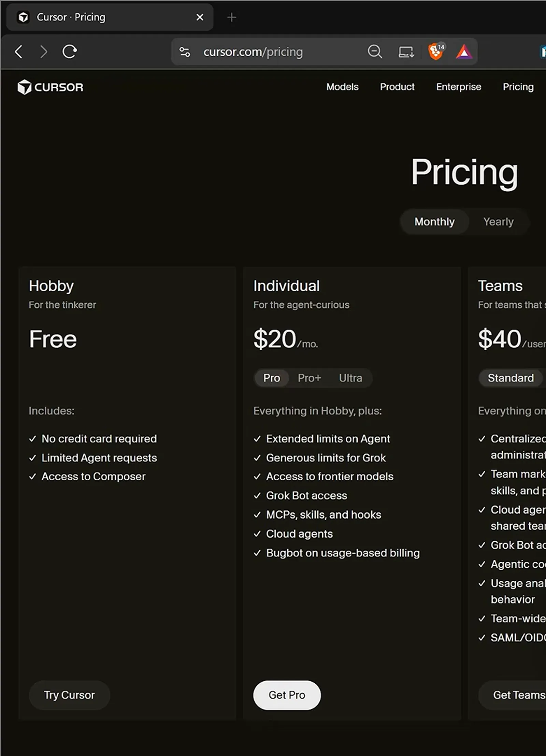Open the Brave Shields lion icon
Image resolution: width=546 pixels, height=756 pixels.
[436, 52]
